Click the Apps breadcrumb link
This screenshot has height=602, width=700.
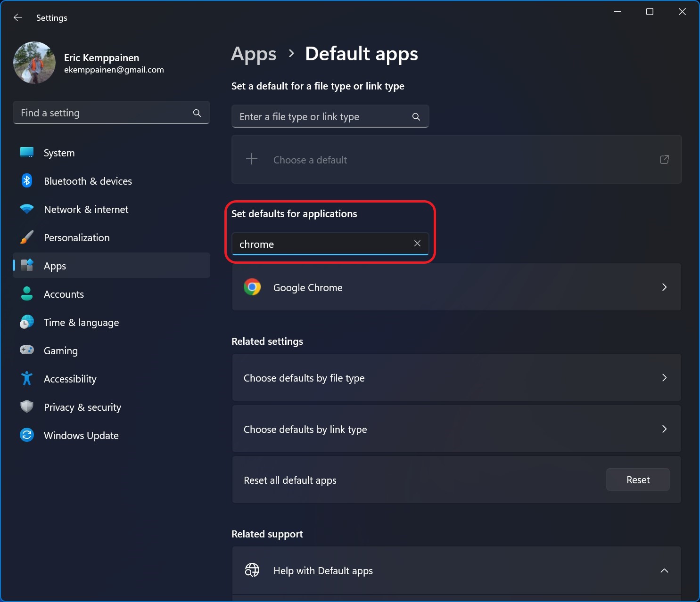(254, 54)
